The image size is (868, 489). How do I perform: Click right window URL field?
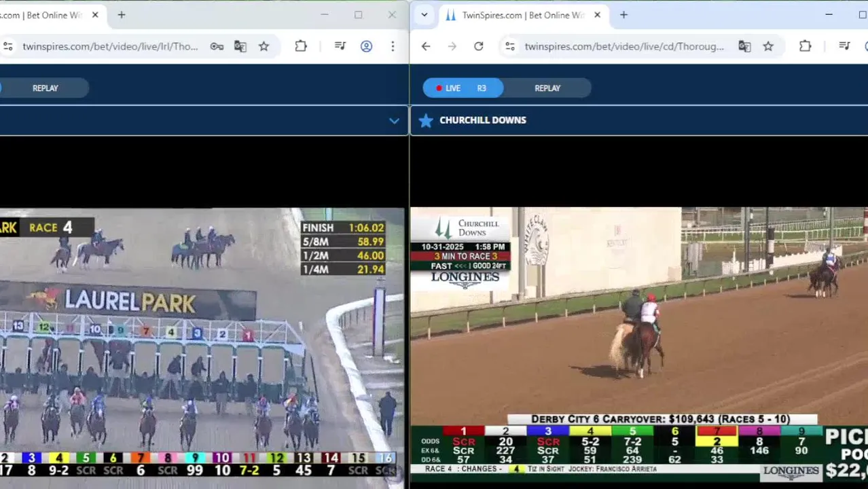pyautogui.click(x=624, y=46)
